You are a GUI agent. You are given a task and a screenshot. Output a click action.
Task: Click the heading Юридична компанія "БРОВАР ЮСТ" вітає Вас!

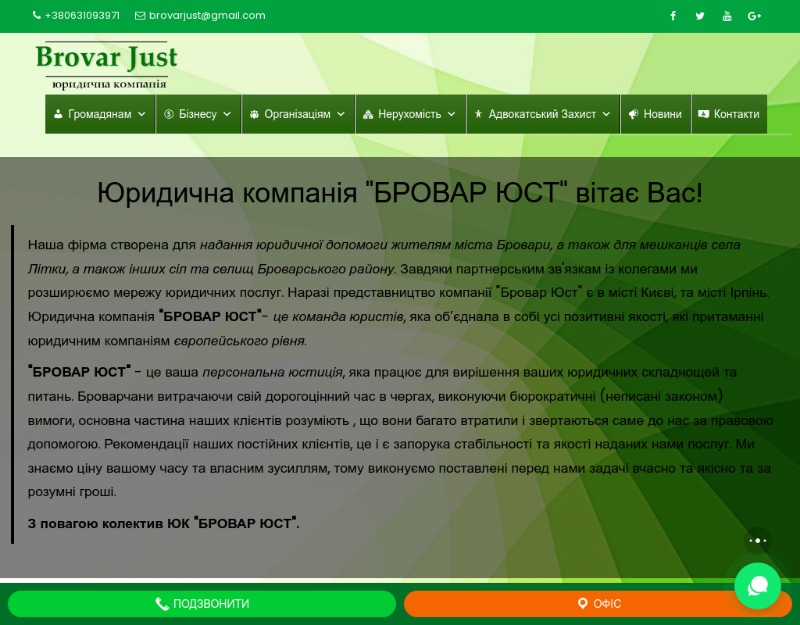pos(400,193)
